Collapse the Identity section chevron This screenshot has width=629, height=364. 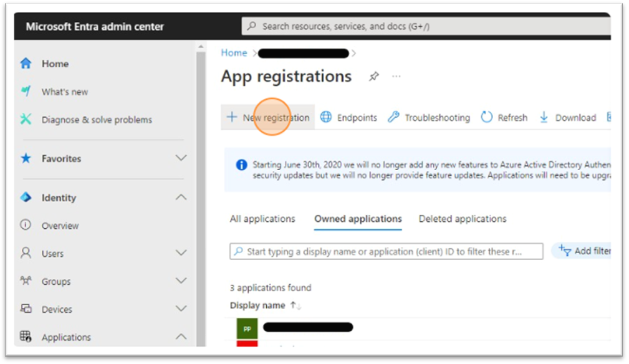(181, 198)
